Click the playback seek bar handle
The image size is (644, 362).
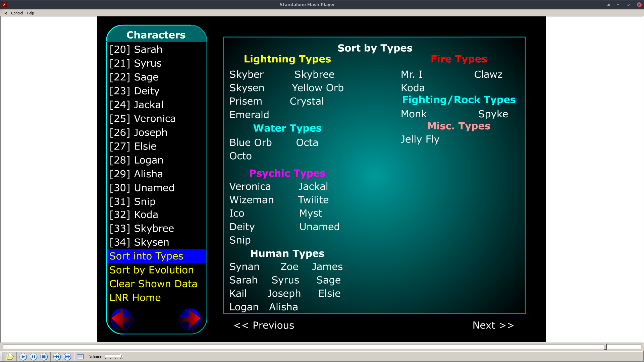pyautogui.click(x=605, y=347)
